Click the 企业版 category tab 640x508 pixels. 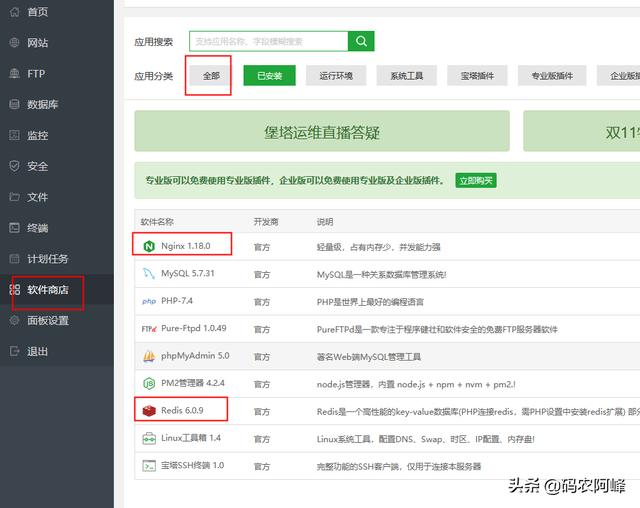pyautogui.click(x=618, y=75)
